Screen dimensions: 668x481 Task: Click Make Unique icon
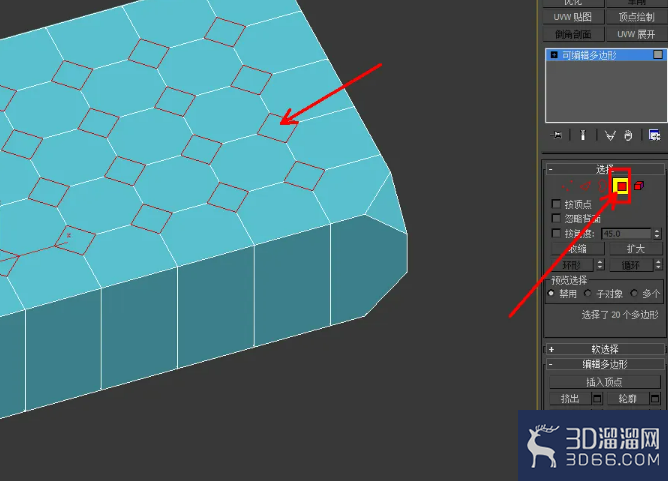[610, 136]
